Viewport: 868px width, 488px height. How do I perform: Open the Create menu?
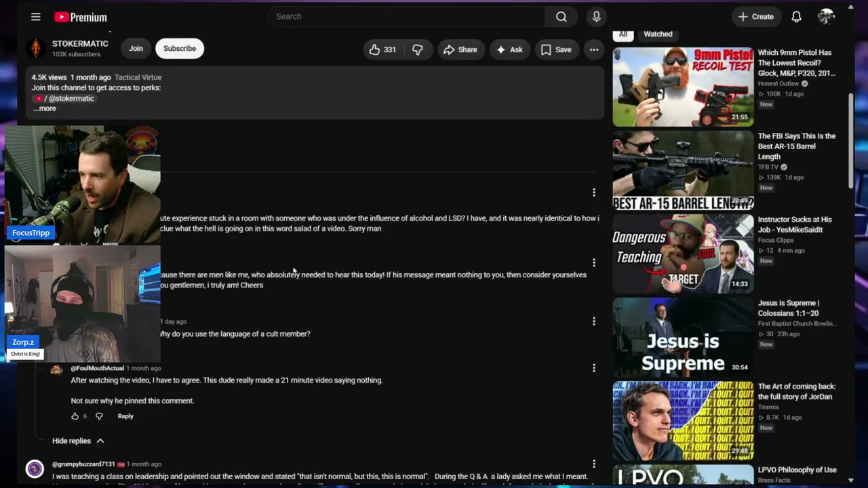pyautogui.click(x=755, y=17)
